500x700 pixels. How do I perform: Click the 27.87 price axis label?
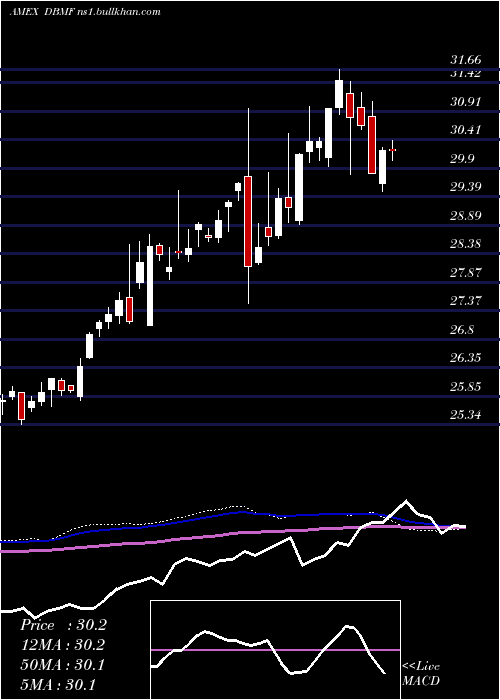(466, 273)
